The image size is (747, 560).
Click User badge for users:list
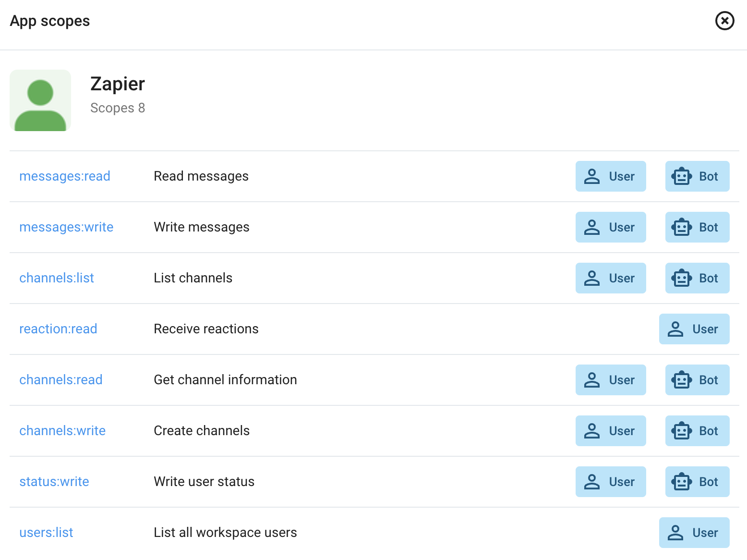tap(694, 533)
